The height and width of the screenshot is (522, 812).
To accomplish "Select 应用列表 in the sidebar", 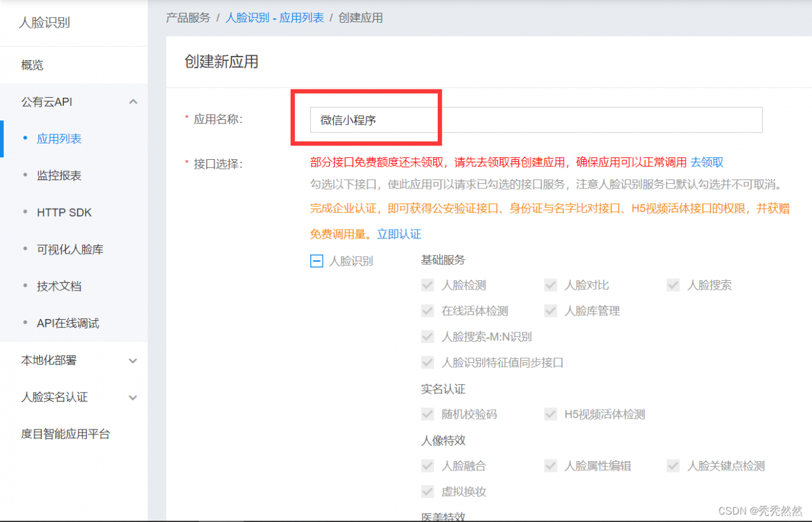I will (x=59, y=138).
